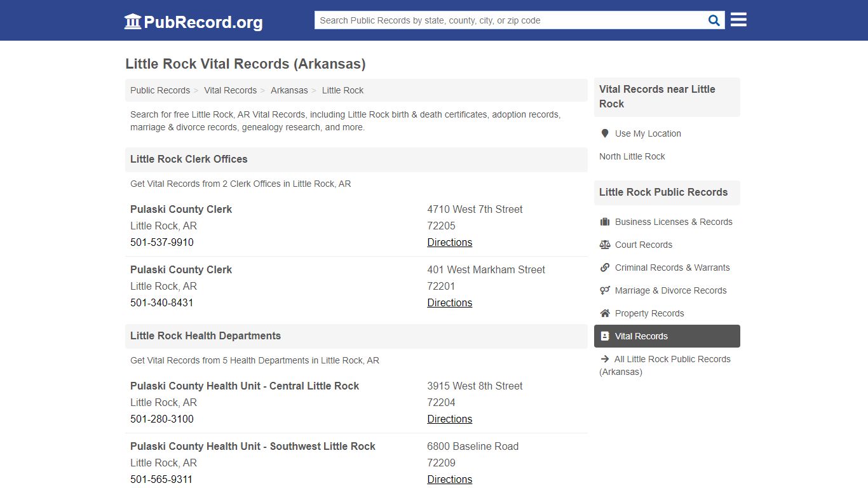Click the ID card icon in Vital Records
Screen dimensions: 868x488
point(605,336)
